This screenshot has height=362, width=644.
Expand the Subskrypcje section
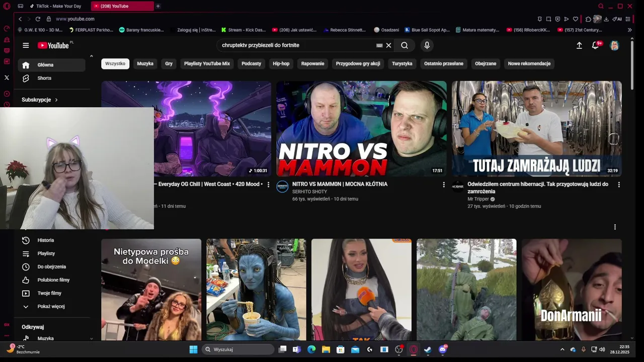click(40, 100)
